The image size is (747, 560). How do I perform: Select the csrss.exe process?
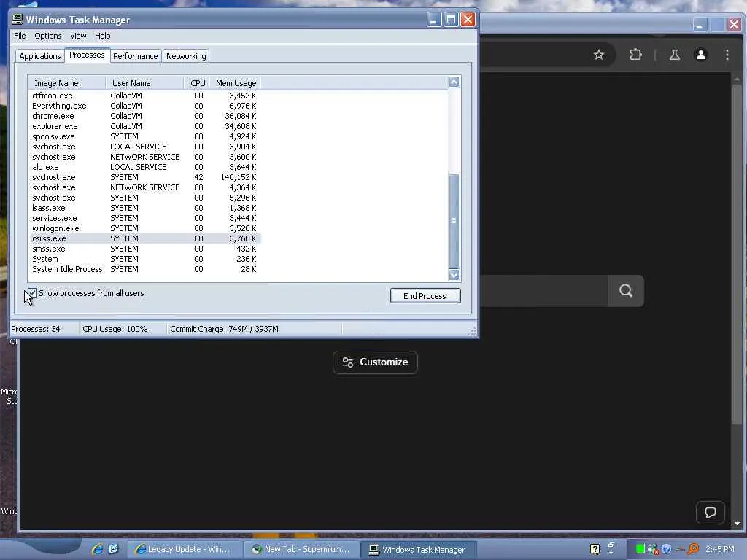point(144,238)
